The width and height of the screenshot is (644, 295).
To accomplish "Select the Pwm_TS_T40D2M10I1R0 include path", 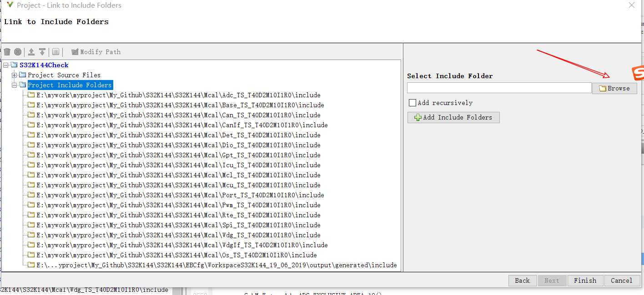I will coord(178,205).
